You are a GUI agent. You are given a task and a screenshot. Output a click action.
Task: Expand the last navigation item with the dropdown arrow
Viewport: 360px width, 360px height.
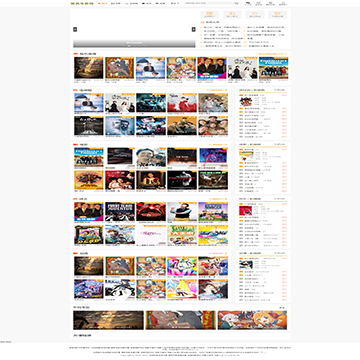pyautogui.click(x=175, y=3)
